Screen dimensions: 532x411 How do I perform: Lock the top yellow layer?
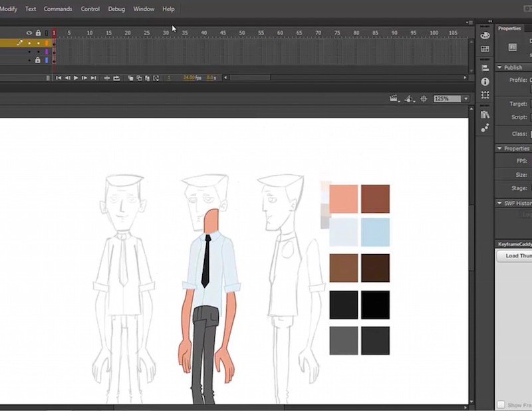click(38, 43)
